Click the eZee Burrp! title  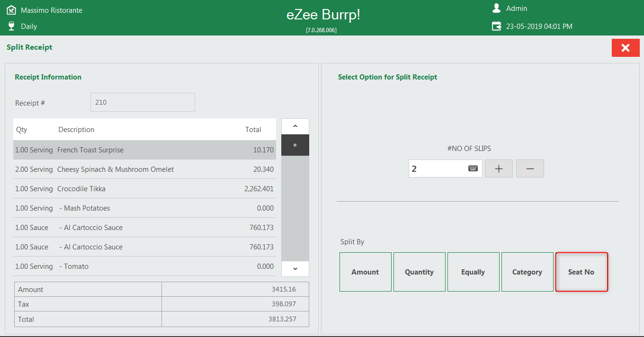pos(323,15)
